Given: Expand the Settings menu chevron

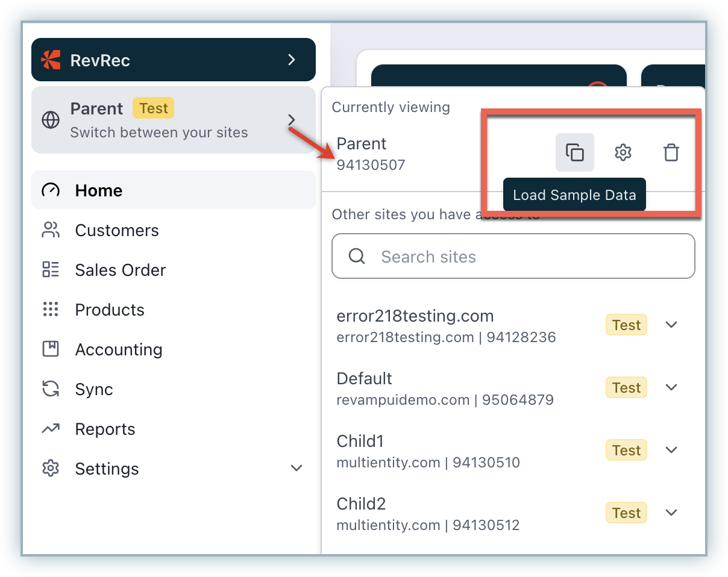Looking at the screenshot, I should tap(297, 469).
